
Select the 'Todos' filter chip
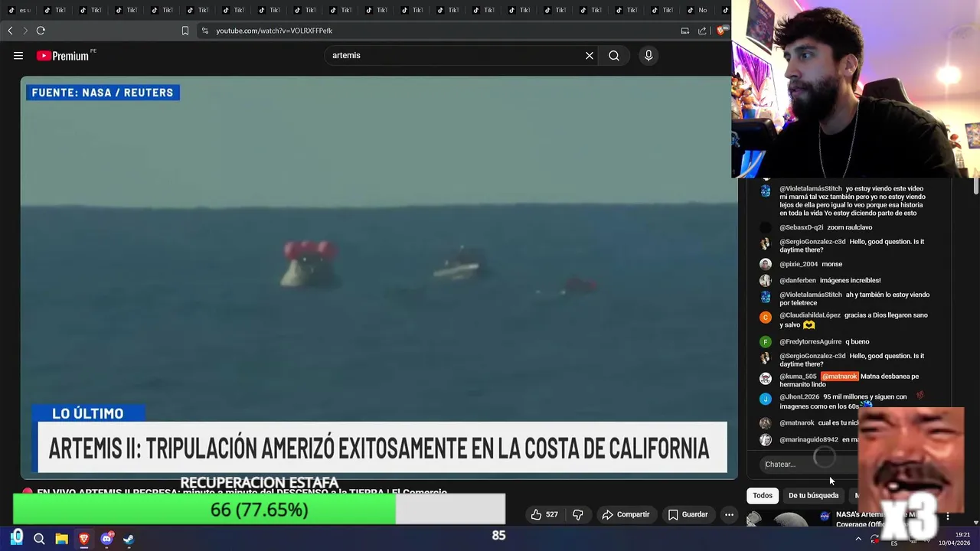click(763, 495)
